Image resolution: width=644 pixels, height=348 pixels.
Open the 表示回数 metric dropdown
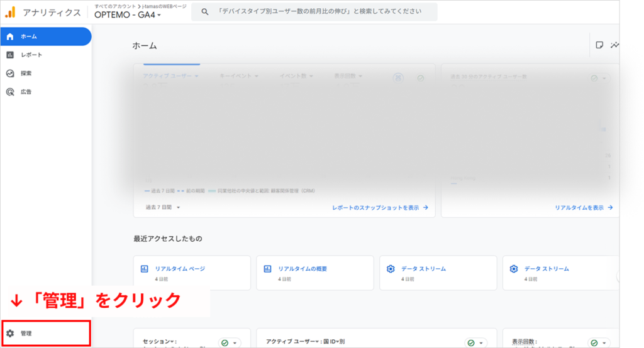point(348,76)
